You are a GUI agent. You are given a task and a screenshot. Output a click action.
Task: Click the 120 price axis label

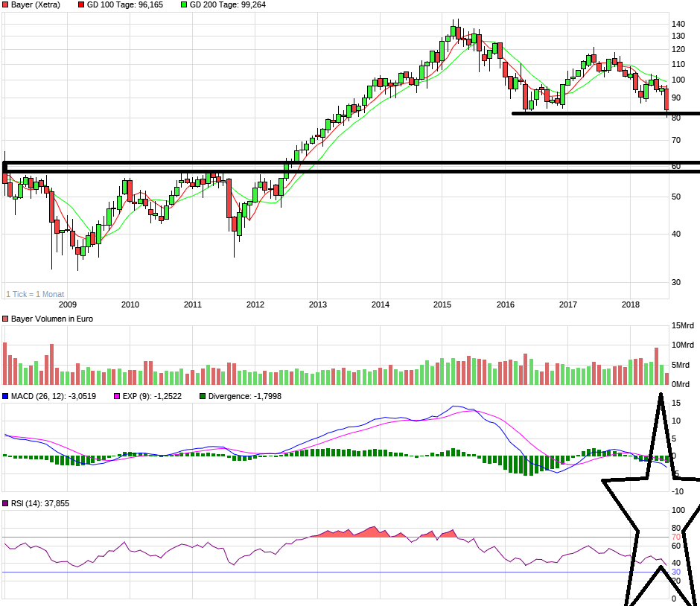point(678,50)
